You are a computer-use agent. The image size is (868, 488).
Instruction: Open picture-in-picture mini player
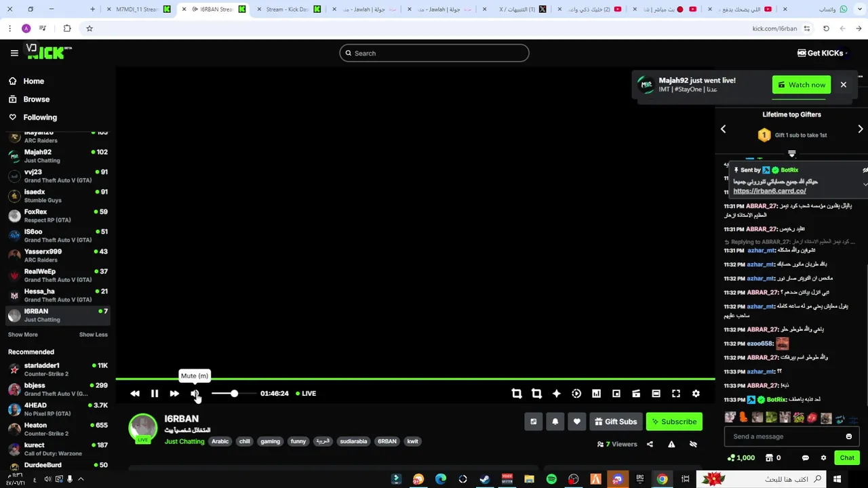coord(616,394)
